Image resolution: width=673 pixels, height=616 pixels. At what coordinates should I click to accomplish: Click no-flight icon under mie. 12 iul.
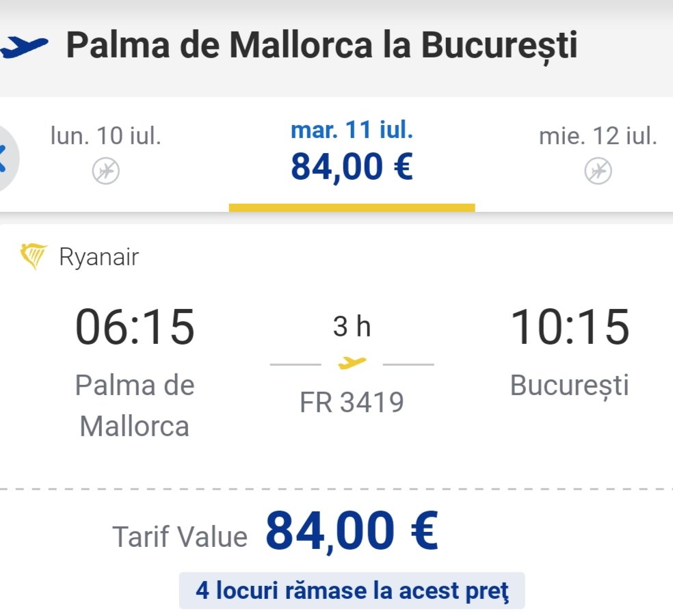[598, 170]
